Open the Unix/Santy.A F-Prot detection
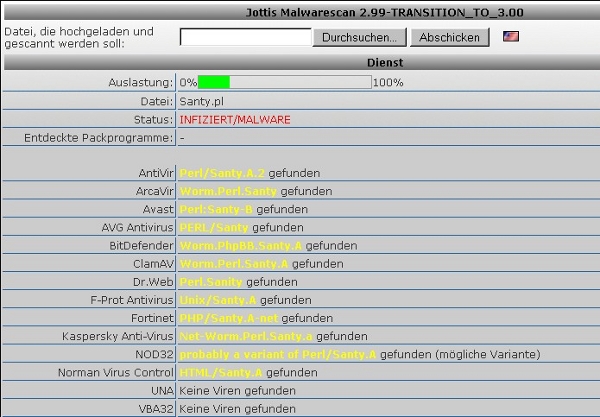Image resolution: width=600 pixels, height=417 pixels. point(218,300)
